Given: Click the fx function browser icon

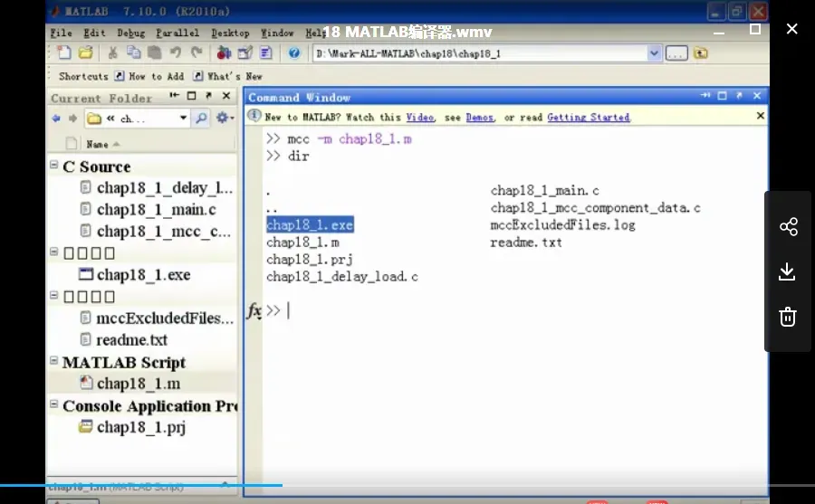Looking at the screenshot, I should [x=254, y=310].
